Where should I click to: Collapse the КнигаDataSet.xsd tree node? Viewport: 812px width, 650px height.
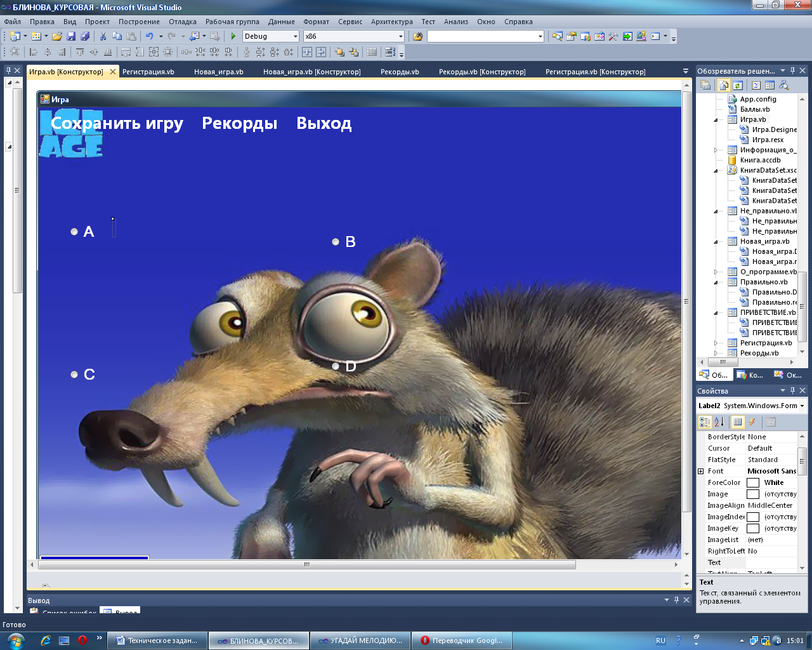[x=716, y=170]
